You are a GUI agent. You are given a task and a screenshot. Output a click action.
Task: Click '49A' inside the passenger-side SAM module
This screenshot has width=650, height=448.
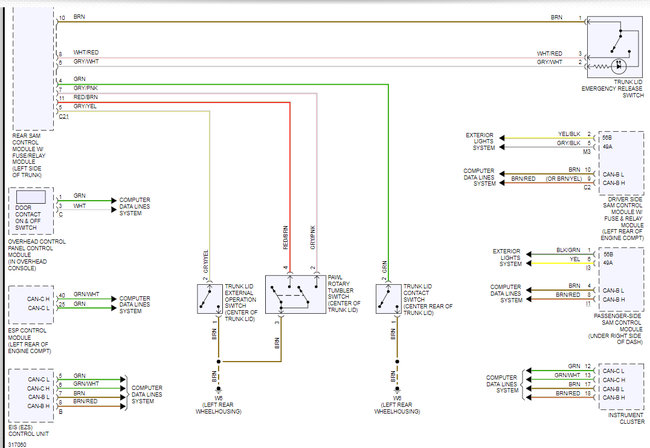[x=608, y=263]
